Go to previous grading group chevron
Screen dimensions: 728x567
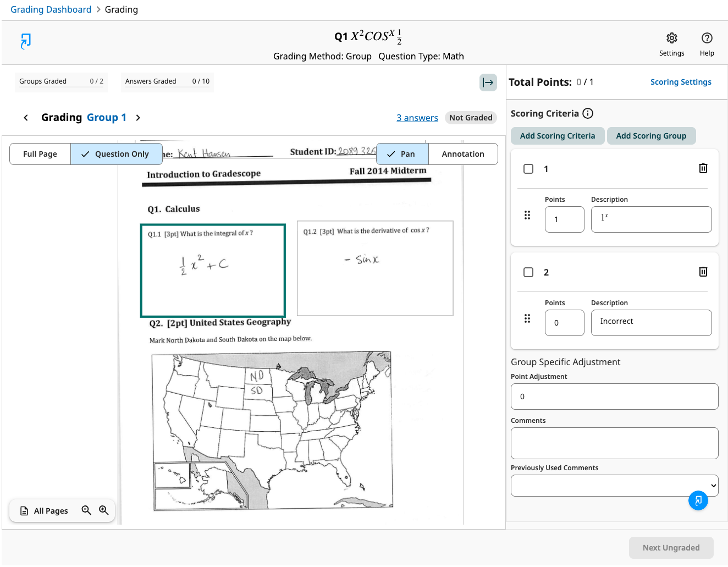(26, 118)
